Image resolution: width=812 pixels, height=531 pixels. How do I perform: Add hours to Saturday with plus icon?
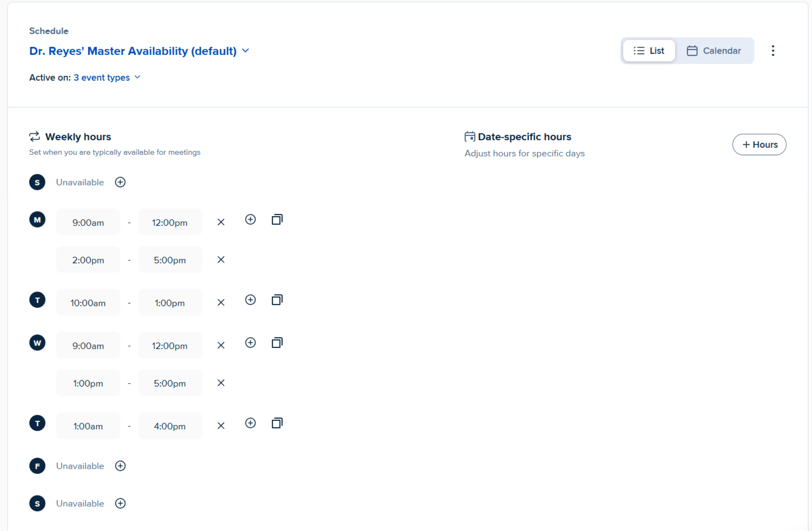pyautogui.click(x=120, y=503)
